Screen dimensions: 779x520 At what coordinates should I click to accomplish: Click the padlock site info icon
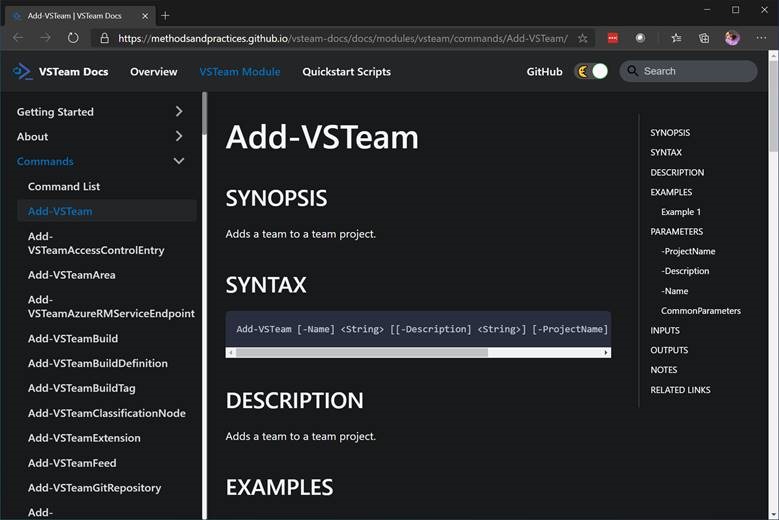click(104, 38)
